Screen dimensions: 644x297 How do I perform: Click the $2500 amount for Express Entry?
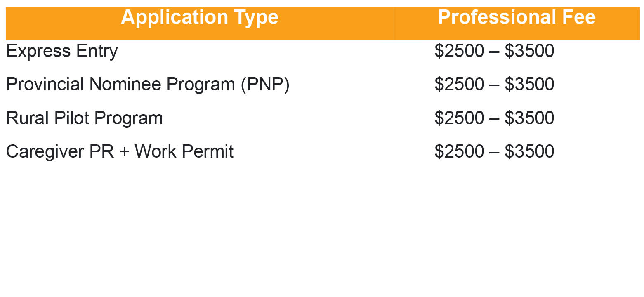(460, 51)
